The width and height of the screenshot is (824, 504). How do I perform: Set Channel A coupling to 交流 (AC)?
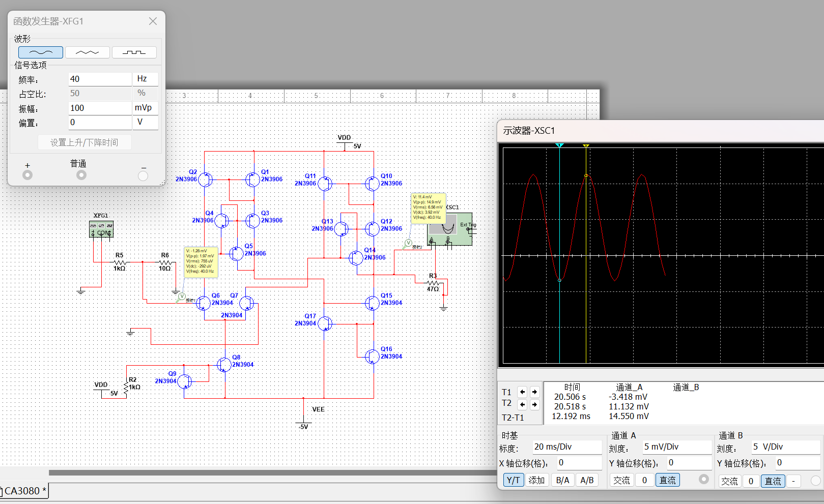click(621, 480)
